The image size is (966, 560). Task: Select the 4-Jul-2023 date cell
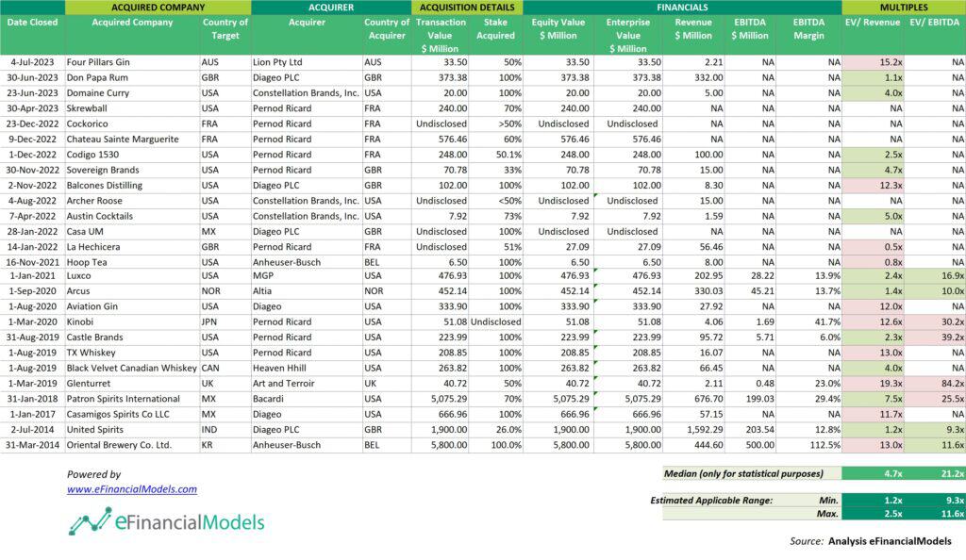[32, 62]
